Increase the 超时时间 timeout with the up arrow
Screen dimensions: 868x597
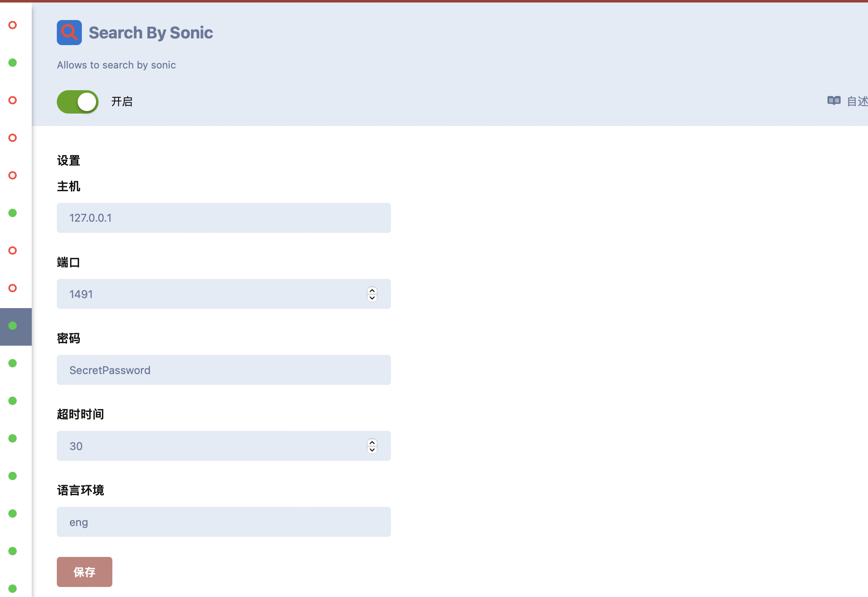pyautogui.click(x=372, y=443)
